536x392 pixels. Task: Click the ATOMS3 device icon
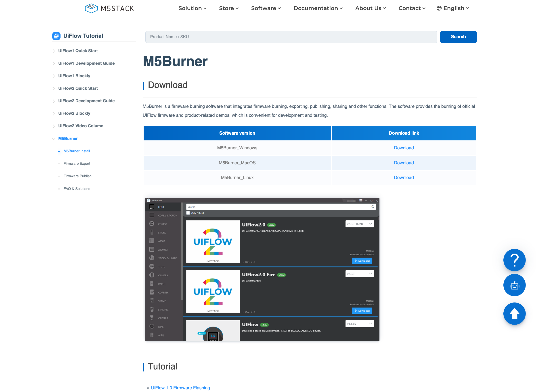pyautogui.click(x=152, y=249)
